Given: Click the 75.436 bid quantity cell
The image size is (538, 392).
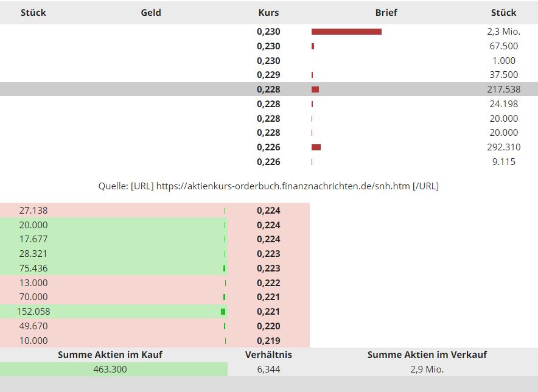Looking at the screenshot, I should tap(33, 268).
